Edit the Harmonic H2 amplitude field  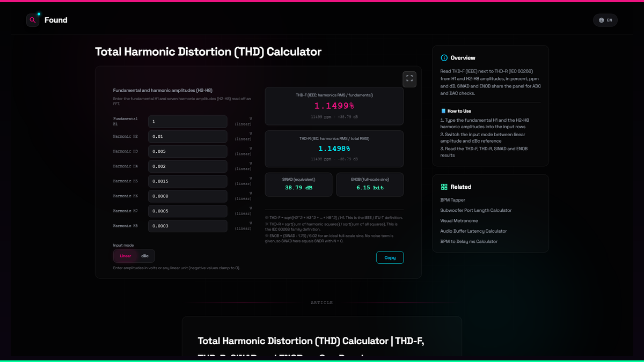[188, 136]
